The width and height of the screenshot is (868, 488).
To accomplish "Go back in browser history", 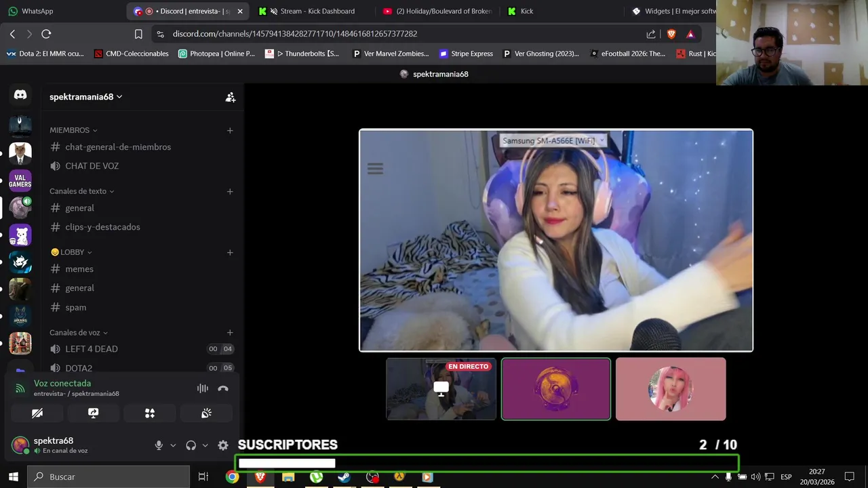I will point(12,34).
